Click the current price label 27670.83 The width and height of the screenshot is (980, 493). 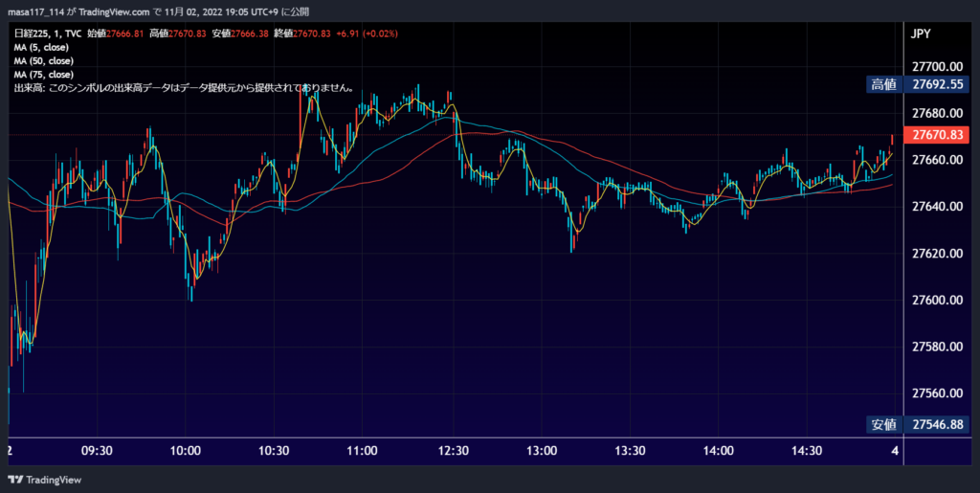tap(936, 135)
